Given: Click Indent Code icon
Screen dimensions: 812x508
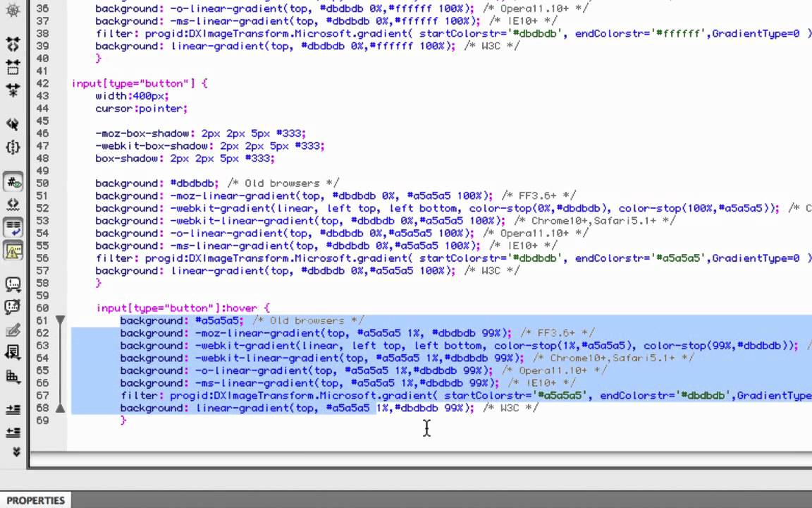Looking at the screenshot, I should [13, 409].
